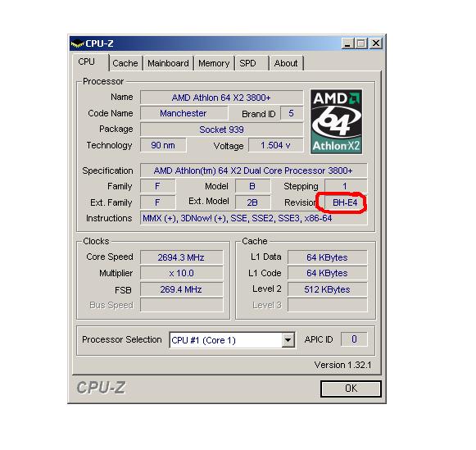
Task: Click the Technology value 90 nm
Action: (x=163, y=145)
